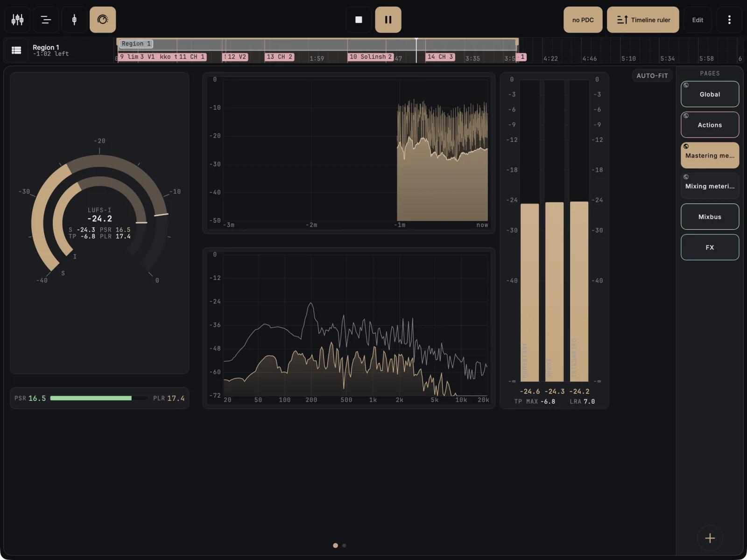Click the Edit button

(x=698, y=20)
